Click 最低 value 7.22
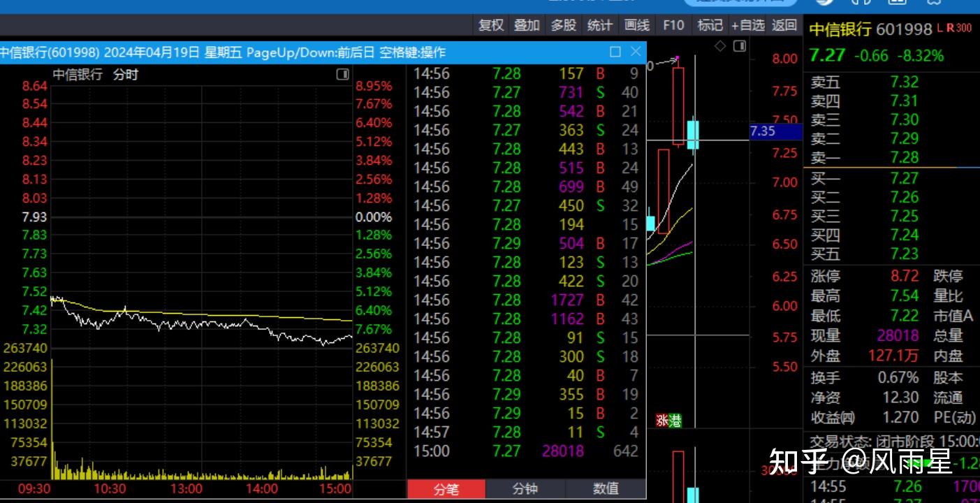Image resolution: width=980 pixels, height=503 pixels. [x=905, y=316]
